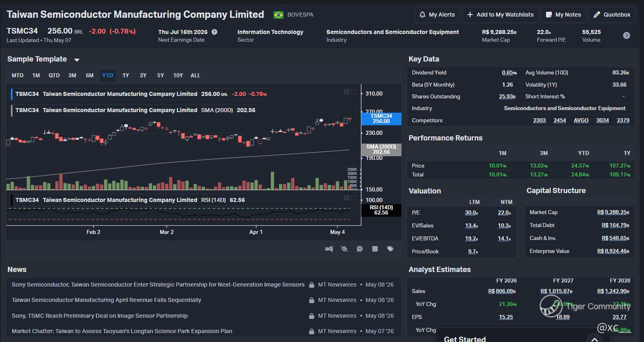Open the Quotebox tool
This screenshot has height=342, width=644.
pyautogui.click(x=612, y=15)
